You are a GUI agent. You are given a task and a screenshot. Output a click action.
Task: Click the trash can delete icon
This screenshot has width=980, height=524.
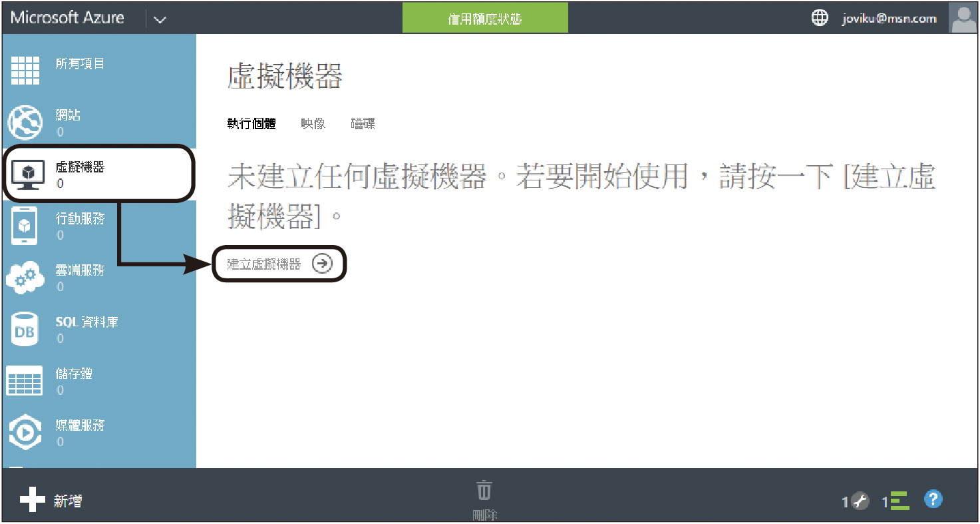[484, 490]
